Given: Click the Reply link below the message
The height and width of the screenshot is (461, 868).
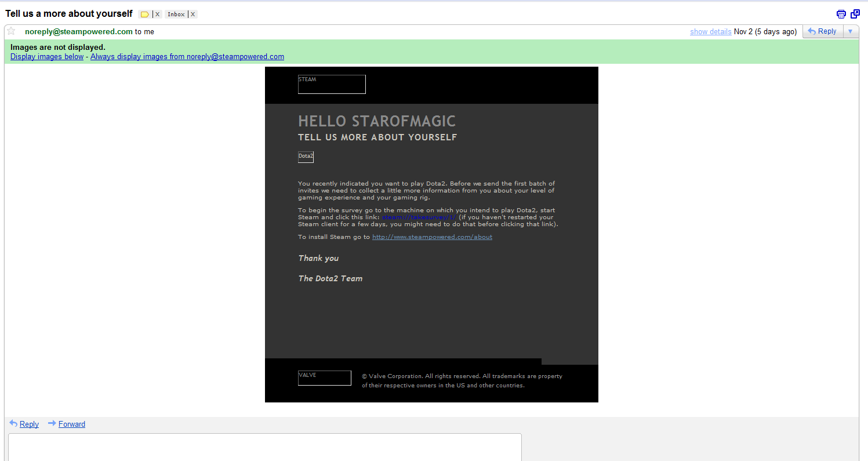Looking at the screenshot, I should point(29,424).
